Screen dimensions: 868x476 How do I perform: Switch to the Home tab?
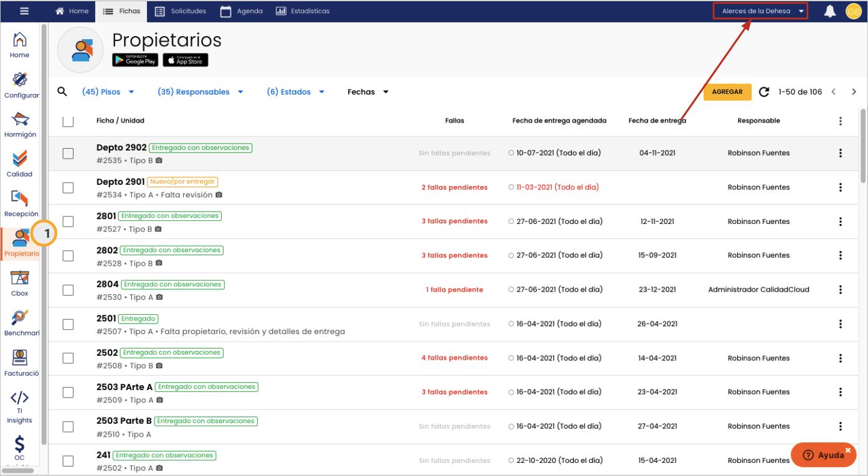[72, 11]
